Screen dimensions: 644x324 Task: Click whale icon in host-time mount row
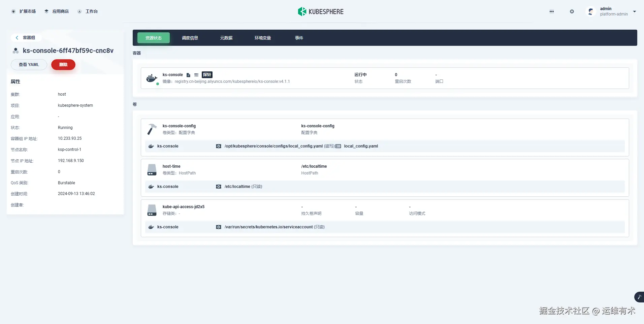(x=151, y=187)
